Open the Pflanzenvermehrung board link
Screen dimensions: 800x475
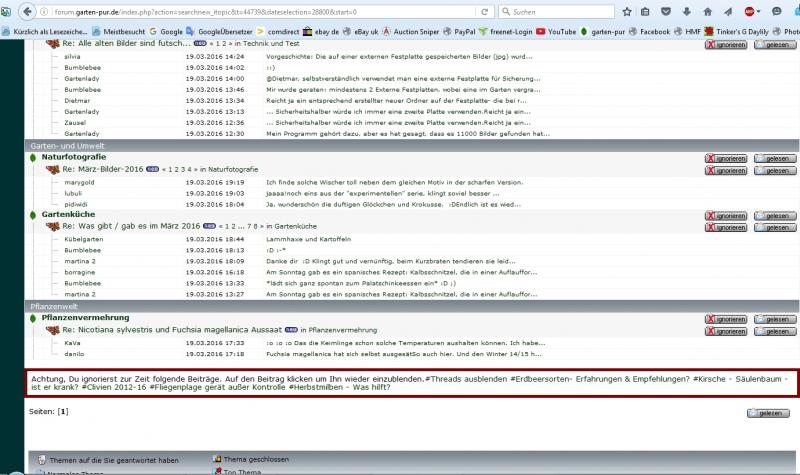[85, 317]
